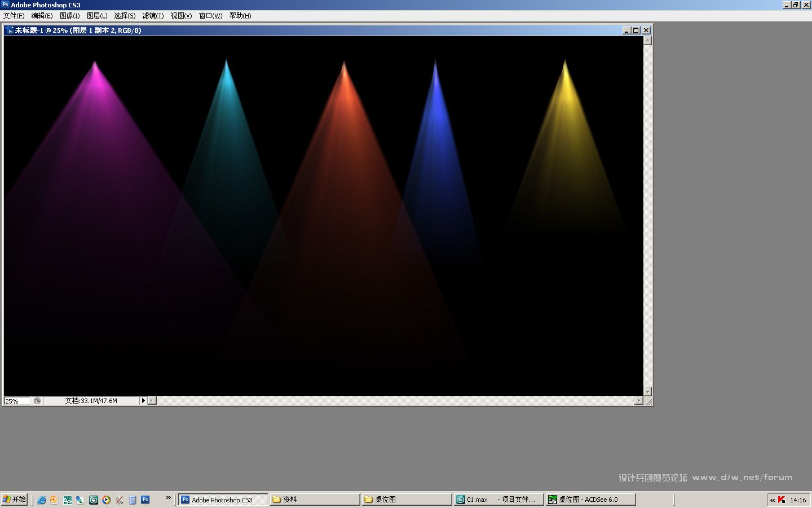Switch to 桌位图 ACDSee 6.0 taskbar window

(x=590, y=500)
